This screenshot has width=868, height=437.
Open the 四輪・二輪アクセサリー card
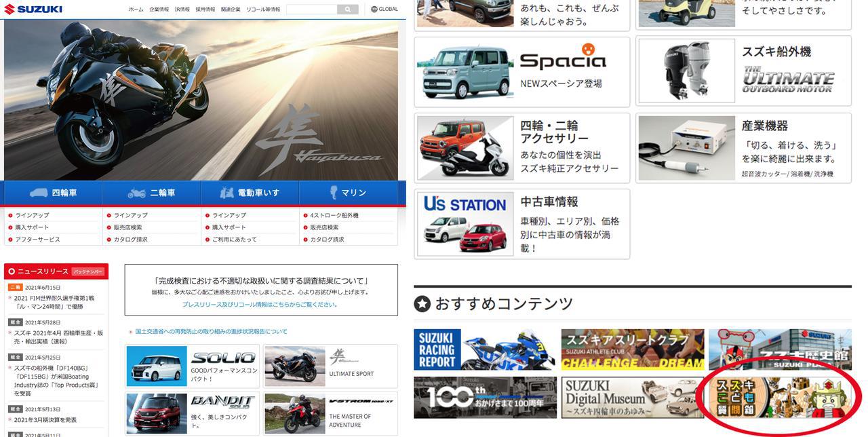coord(521,148)
